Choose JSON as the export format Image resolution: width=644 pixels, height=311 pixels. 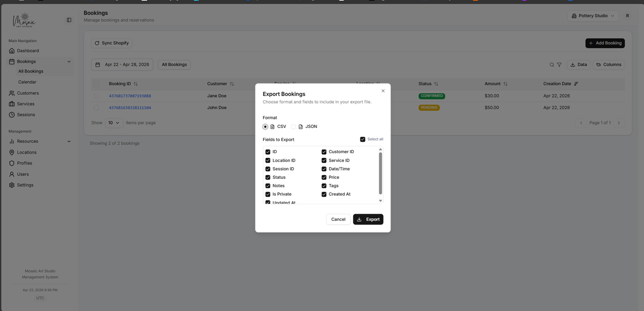(x=293, y=126)
